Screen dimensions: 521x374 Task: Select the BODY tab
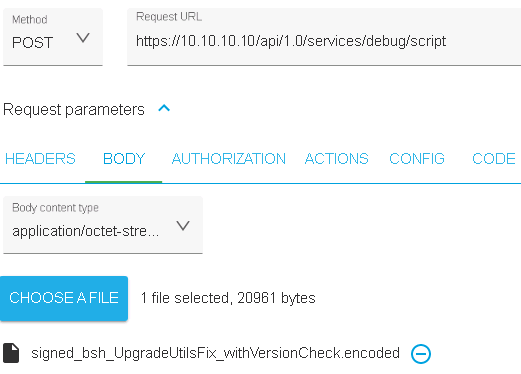124,159
